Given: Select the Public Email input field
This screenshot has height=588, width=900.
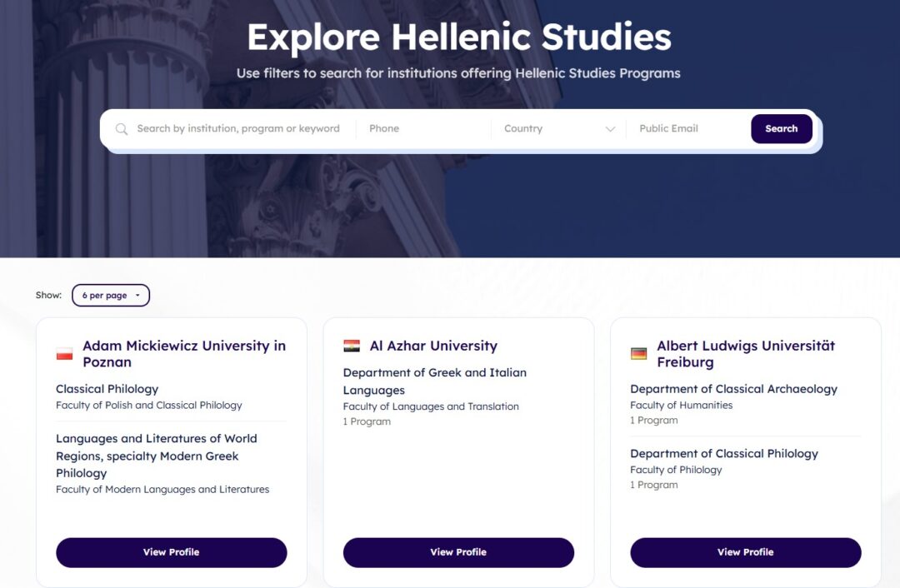Looking at the screenshot, I should (688, 129).
